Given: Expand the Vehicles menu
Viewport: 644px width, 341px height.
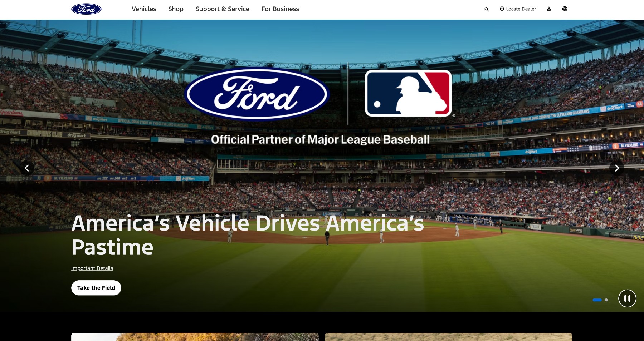Looking at the screenshot, I should coord(144,9).
